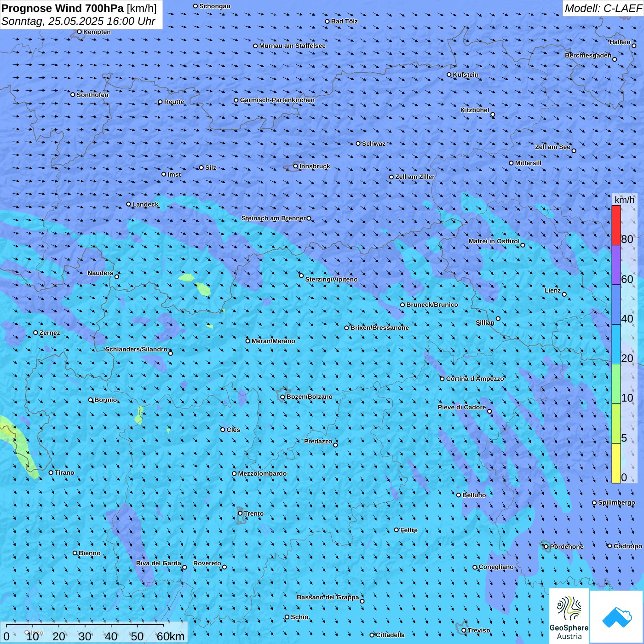
Task: Click the yellow 0-5 legend color band
Action: tap(616, 463)
